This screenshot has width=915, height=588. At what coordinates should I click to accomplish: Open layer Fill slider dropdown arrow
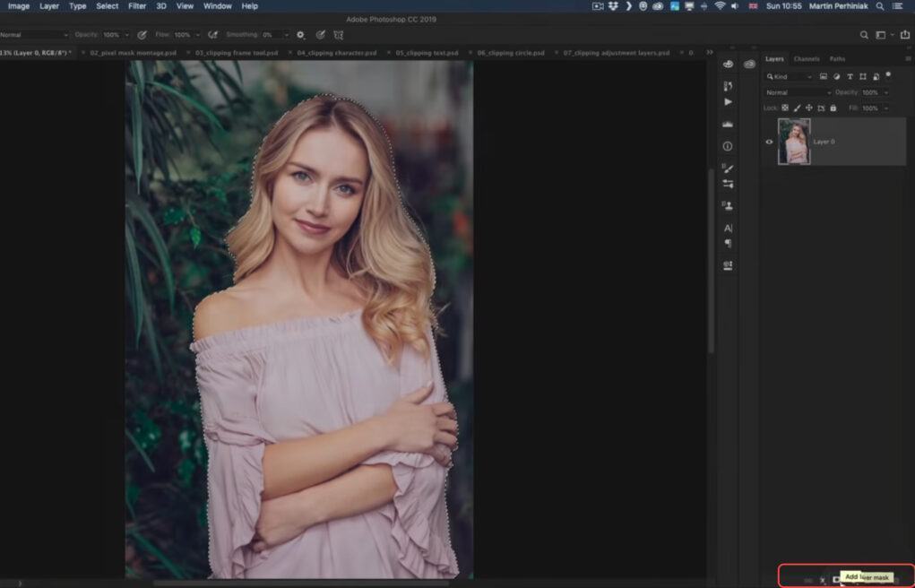[885, 108]
